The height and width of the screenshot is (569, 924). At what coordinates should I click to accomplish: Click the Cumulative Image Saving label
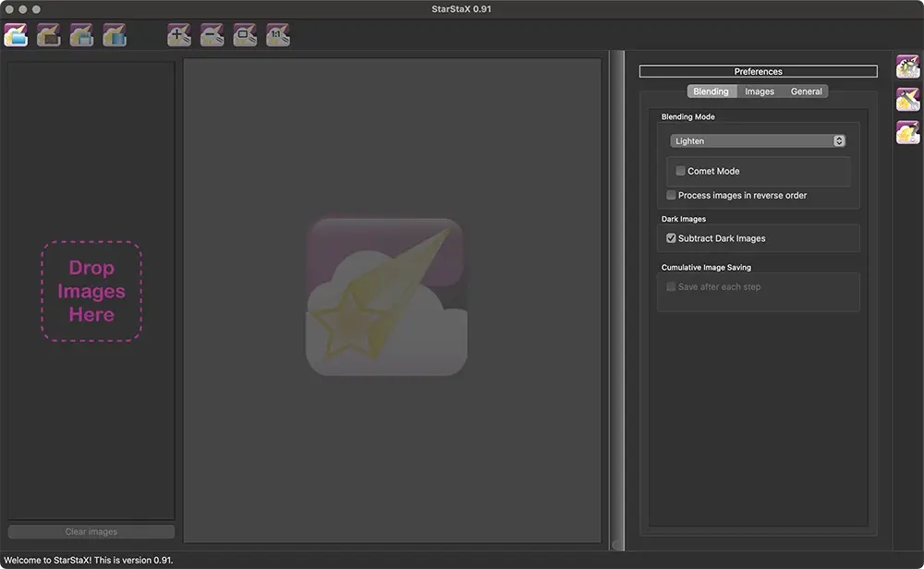click(x=706, y=267)
